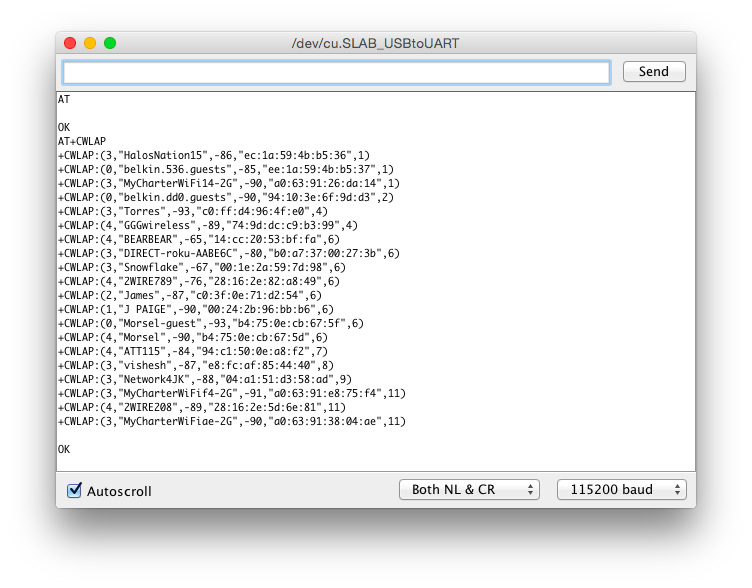Click the final OK response at the bottom

point(64,449)
